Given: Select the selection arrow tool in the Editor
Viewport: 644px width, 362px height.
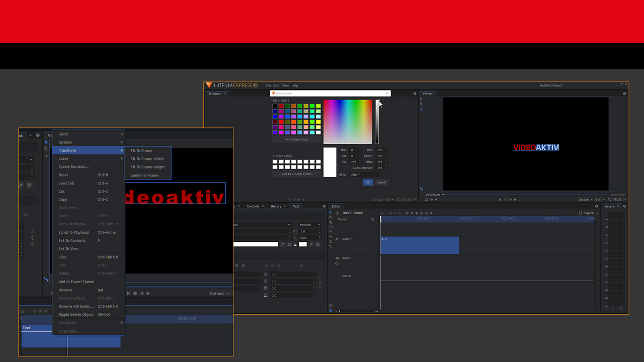Looking at the screenshot, I should tap(331, 212).
